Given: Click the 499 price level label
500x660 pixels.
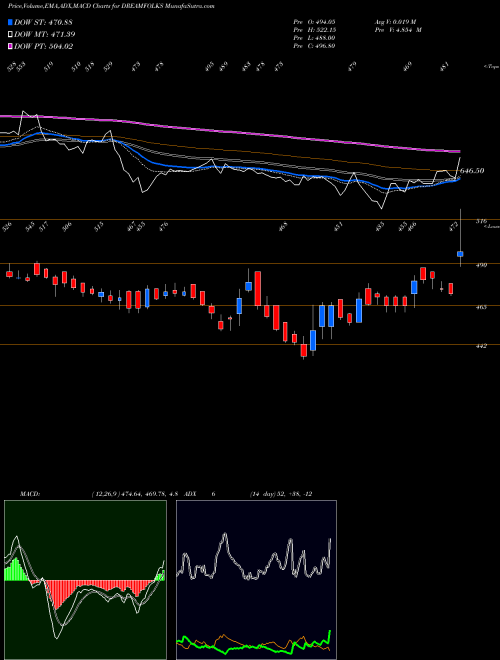Looking at the screenshot, I should click(x=481, y=265).
